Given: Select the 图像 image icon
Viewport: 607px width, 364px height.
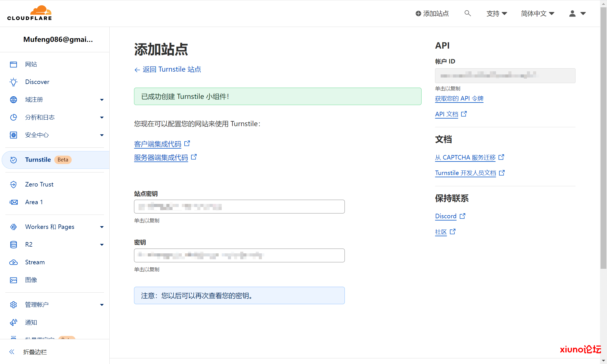Looking at the screenshot, I should pyautogui.click(x=13, y=280).
